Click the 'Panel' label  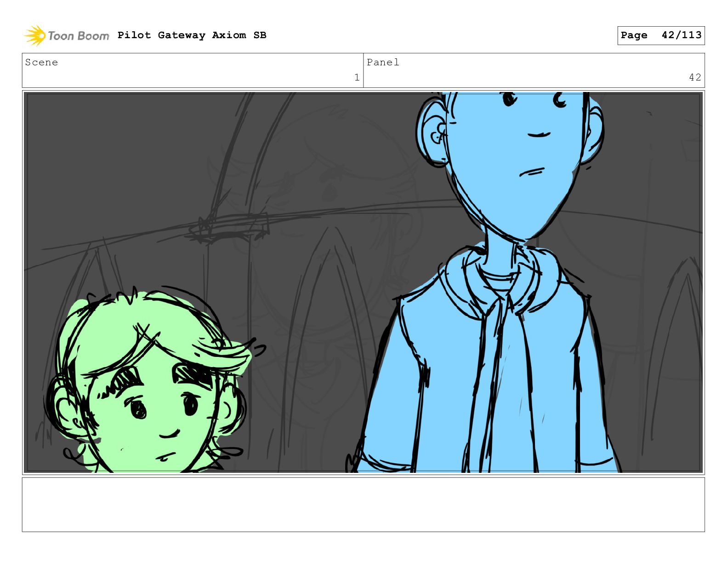pyautogui.click(x=383, y=63)
